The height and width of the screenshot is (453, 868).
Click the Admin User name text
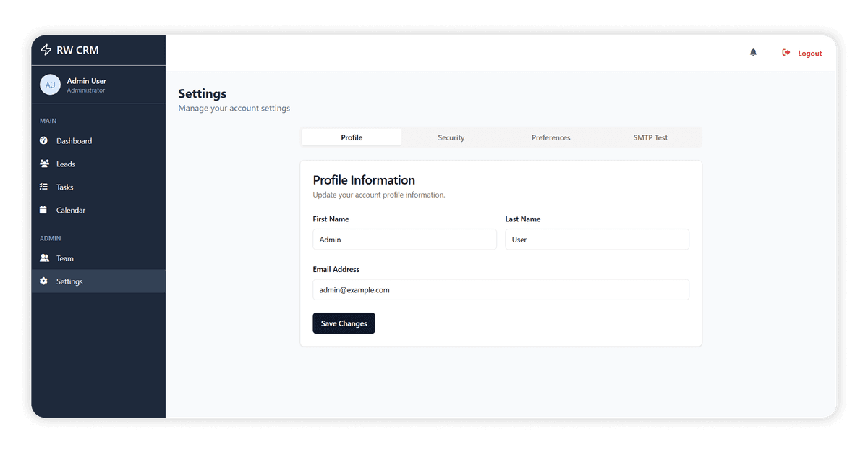(87, 81)
